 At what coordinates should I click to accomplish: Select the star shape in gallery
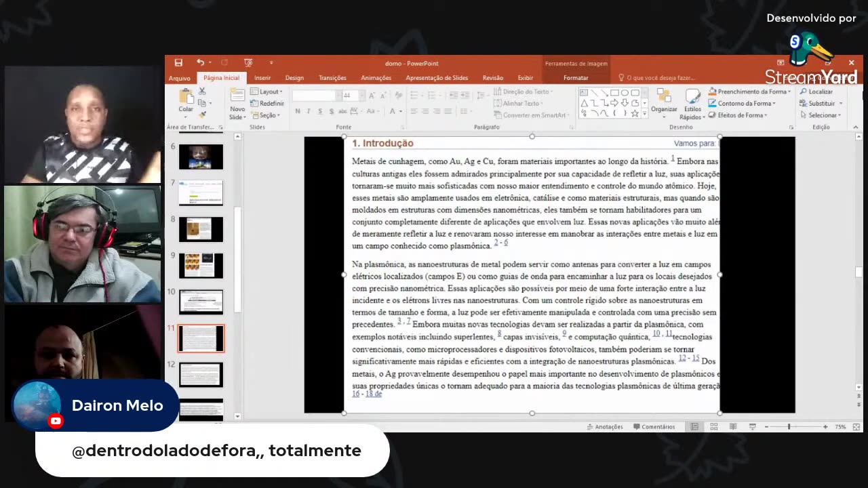(x=635, y=113)
